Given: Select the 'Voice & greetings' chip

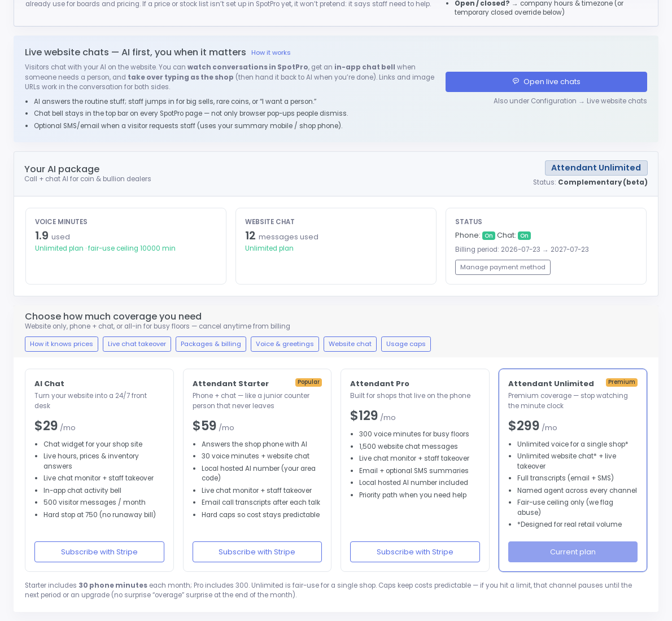Looking at the screenshot, I should click(285, 344).
